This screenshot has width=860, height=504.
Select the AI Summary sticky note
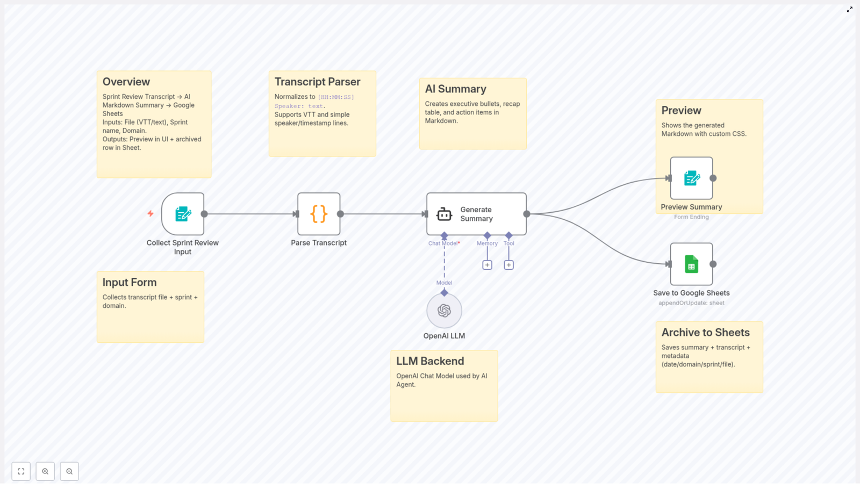[472, 134]
